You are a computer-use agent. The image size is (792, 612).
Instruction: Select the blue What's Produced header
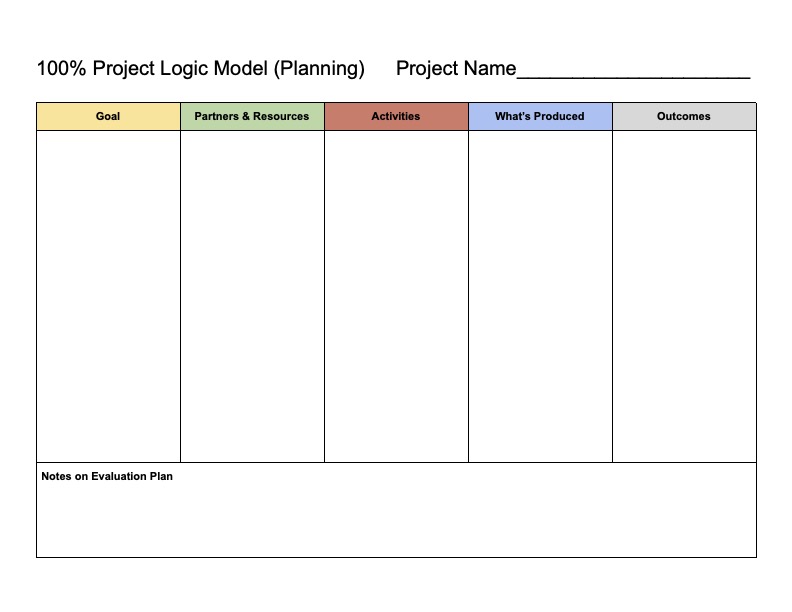pos(540,116)
